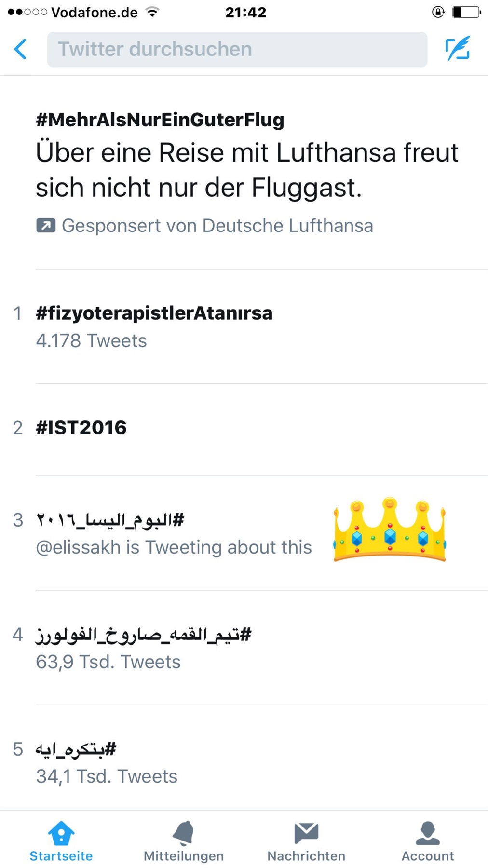Open trending hashtag #fizyoterapistlerAtanırsa
488x868 pixels.
(x=154, y=313)
